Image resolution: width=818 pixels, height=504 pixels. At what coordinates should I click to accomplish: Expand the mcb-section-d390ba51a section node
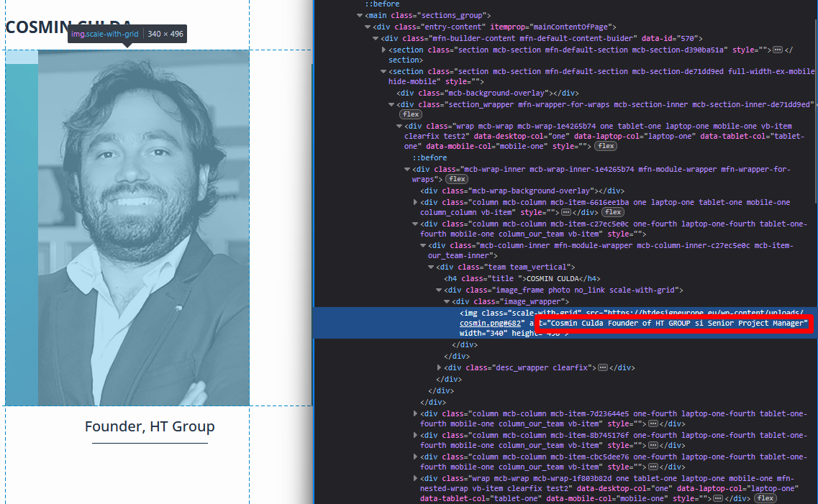(383, 50)
